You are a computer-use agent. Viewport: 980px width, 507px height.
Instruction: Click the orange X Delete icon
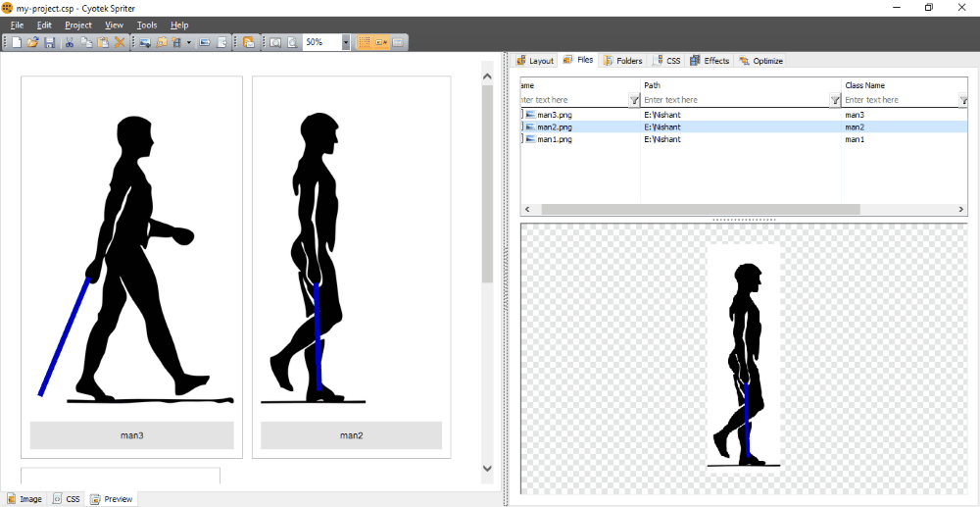pyautogui.click(x=120, y=42)
